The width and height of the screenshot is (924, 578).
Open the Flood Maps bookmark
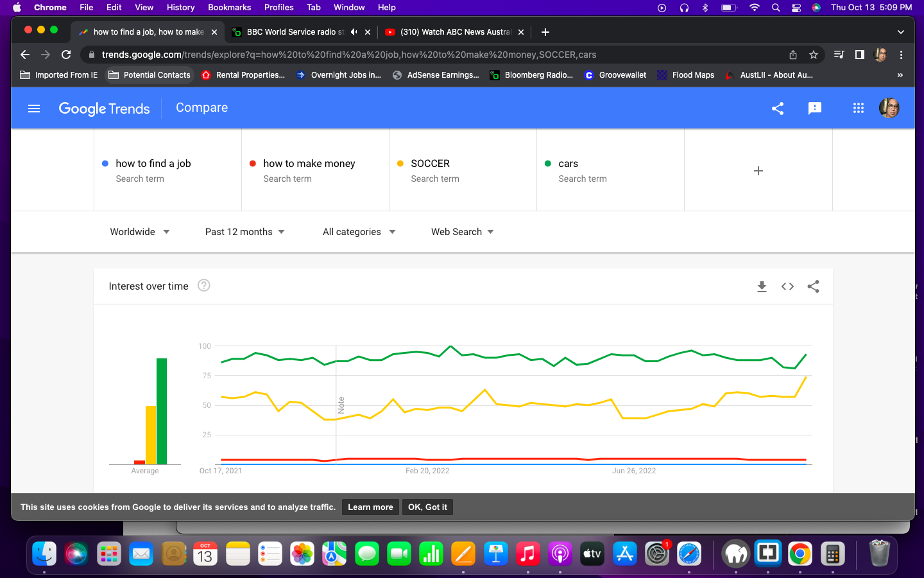click(686, 75)
